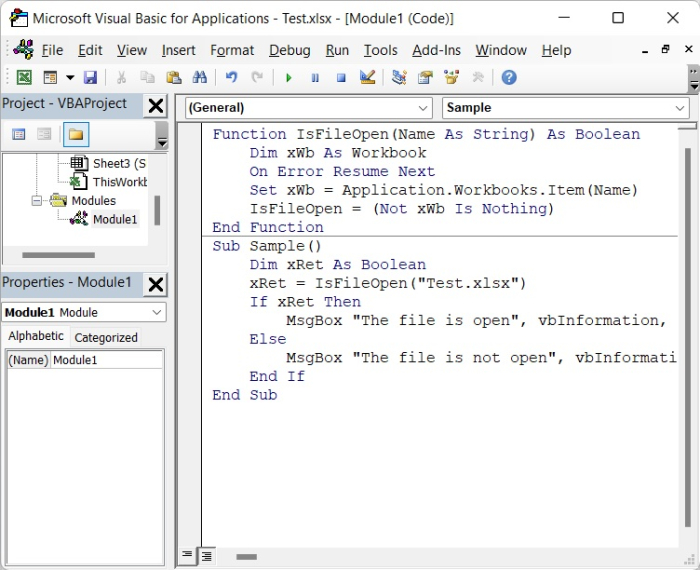This screenshot has height=570, width=700.
Task: Run the macro with the green play button
Action: pos(288,77)
